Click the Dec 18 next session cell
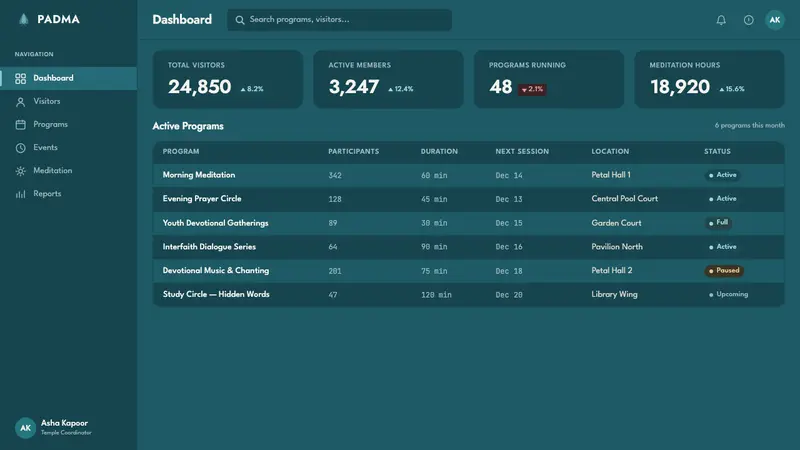 pyautogui.click(x=509, y=271)
